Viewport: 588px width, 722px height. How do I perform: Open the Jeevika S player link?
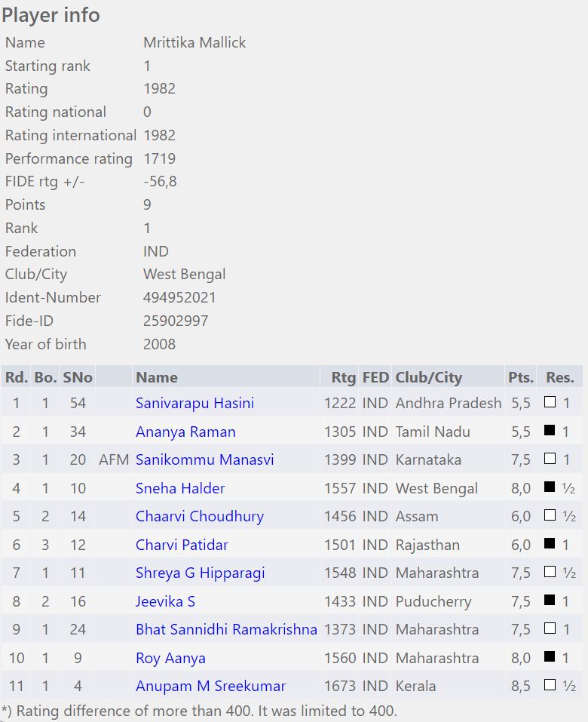[x=165, y=601]
